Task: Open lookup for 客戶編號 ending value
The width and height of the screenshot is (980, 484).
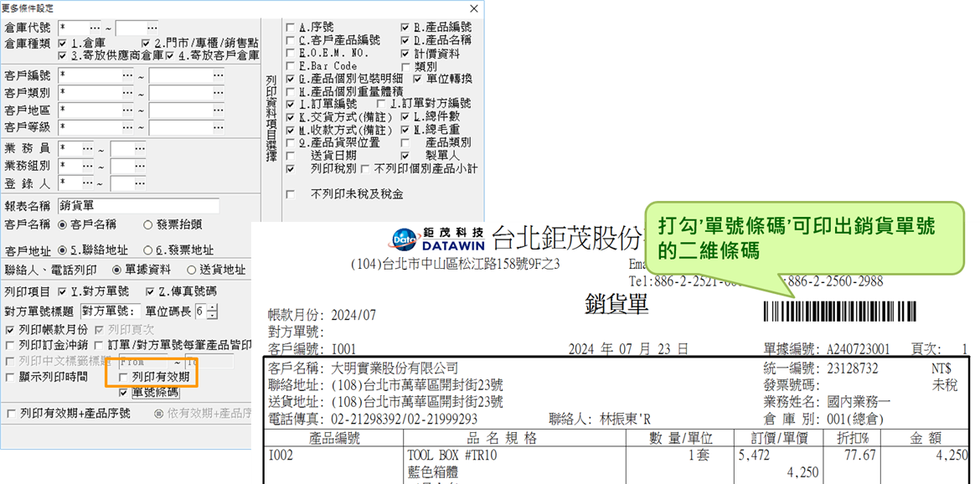Action: (x=218, y=76)
